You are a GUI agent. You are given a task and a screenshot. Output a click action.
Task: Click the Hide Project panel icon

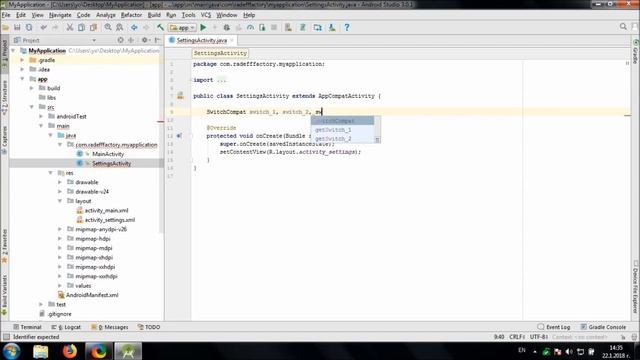tap(158, 40)
